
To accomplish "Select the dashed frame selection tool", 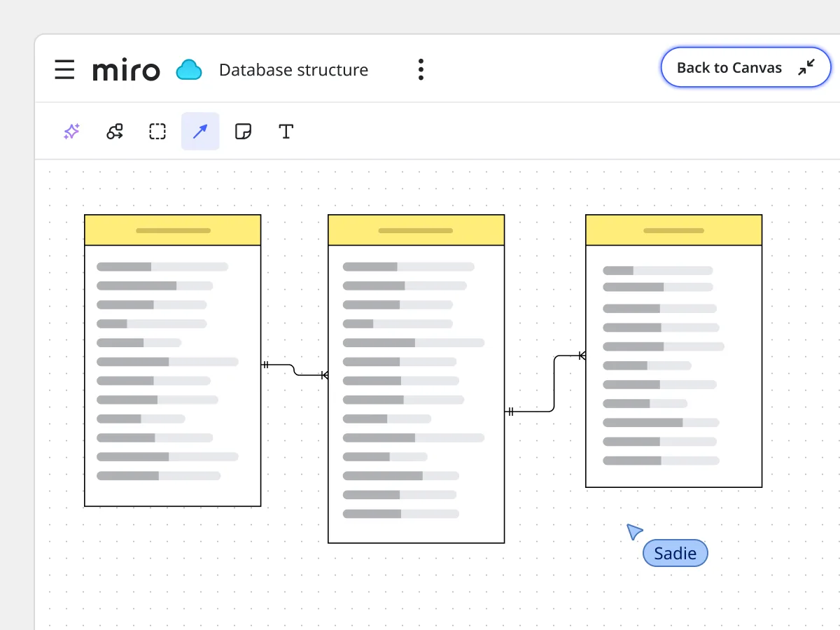I will (157, 132).
